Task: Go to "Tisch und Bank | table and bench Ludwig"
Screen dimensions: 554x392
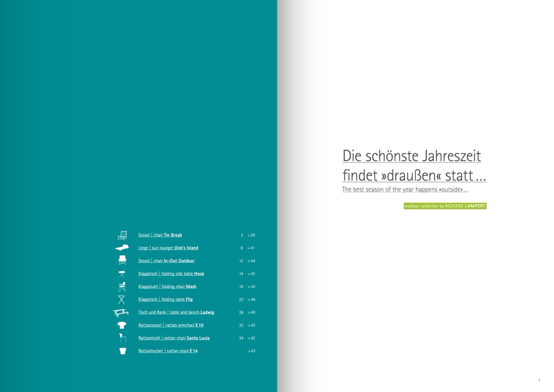Action: (x=176, y=312)
